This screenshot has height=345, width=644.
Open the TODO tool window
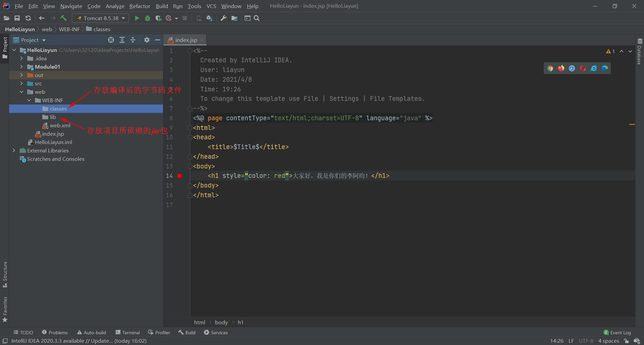[23, 332]
